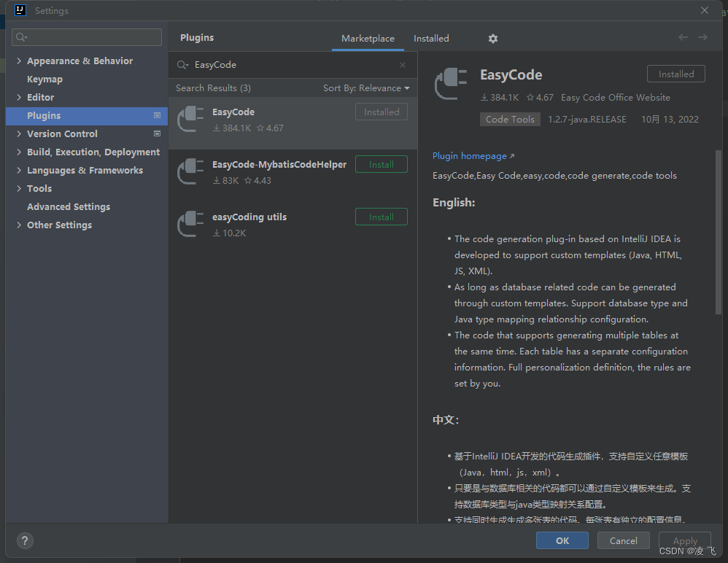Expand the Editor settings node
This screenshot has width=728, height=563.
pos(19,98)
